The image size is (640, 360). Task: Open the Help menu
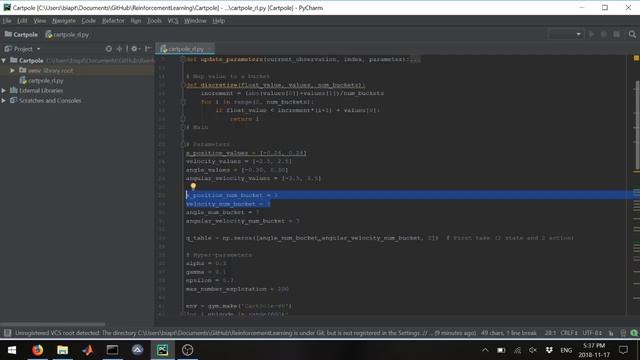point(219,20)
